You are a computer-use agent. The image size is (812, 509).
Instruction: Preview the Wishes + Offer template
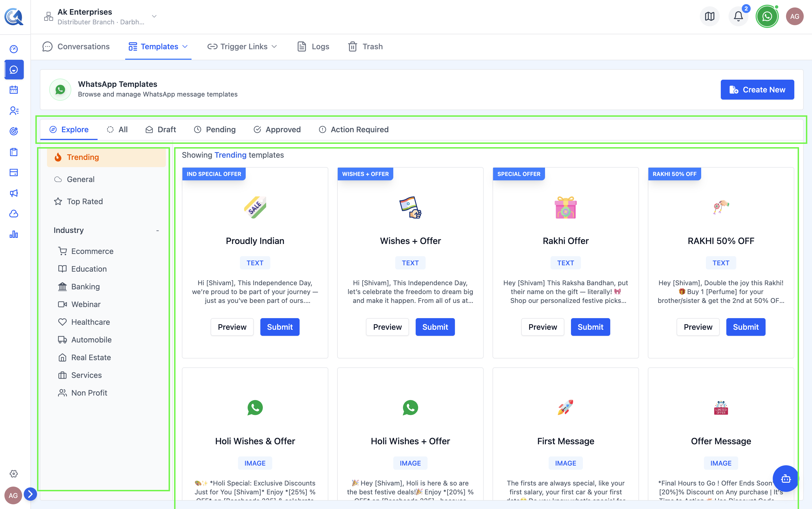387,327
